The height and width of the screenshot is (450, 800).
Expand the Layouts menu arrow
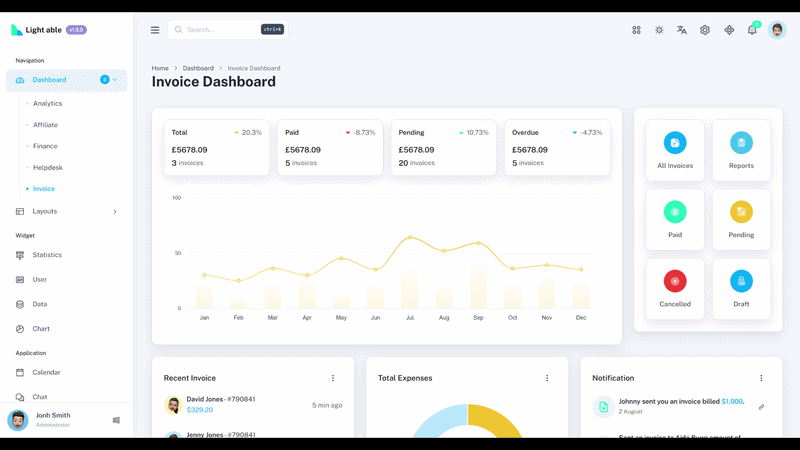[x=115, y=212]
